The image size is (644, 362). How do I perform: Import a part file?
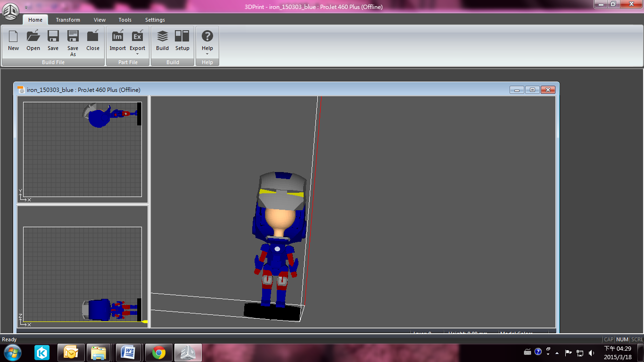coord(117,41)
